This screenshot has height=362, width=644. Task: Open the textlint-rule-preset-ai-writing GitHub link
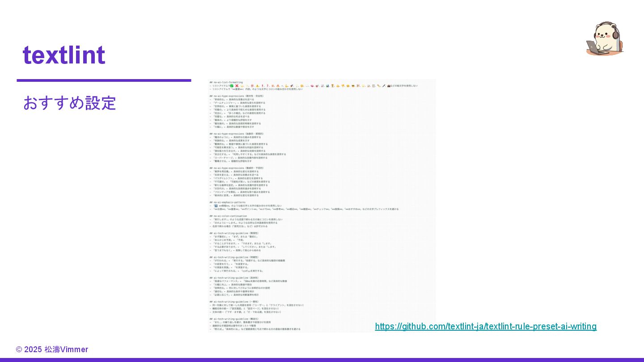[486, 326]
